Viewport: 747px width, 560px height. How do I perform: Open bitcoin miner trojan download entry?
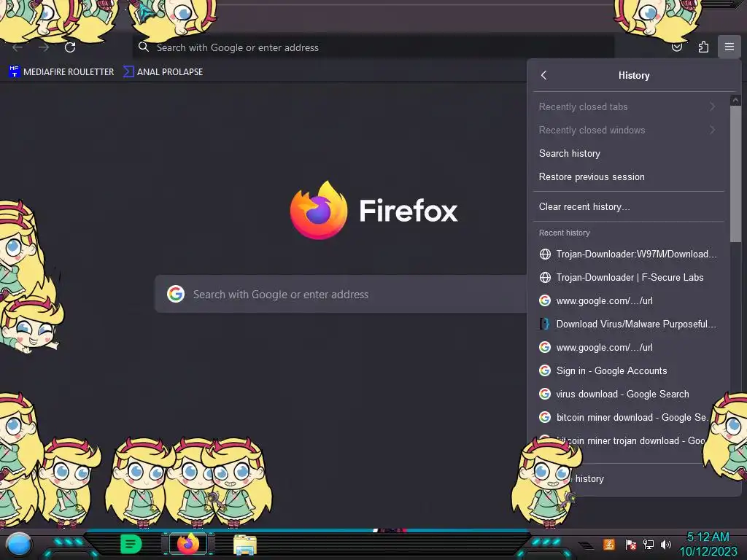pos(628,440)
